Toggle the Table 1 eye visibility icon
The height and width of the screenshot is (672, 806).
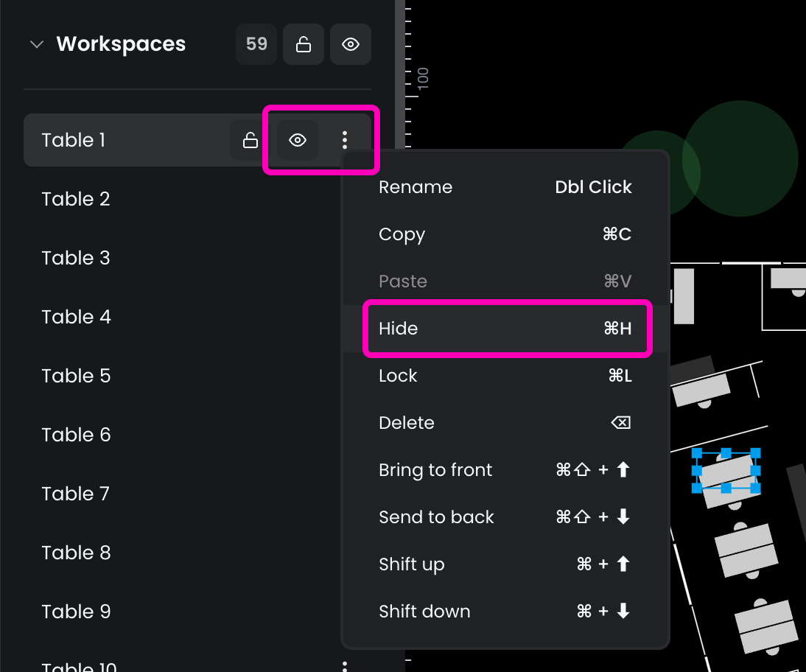pos(298,140)
